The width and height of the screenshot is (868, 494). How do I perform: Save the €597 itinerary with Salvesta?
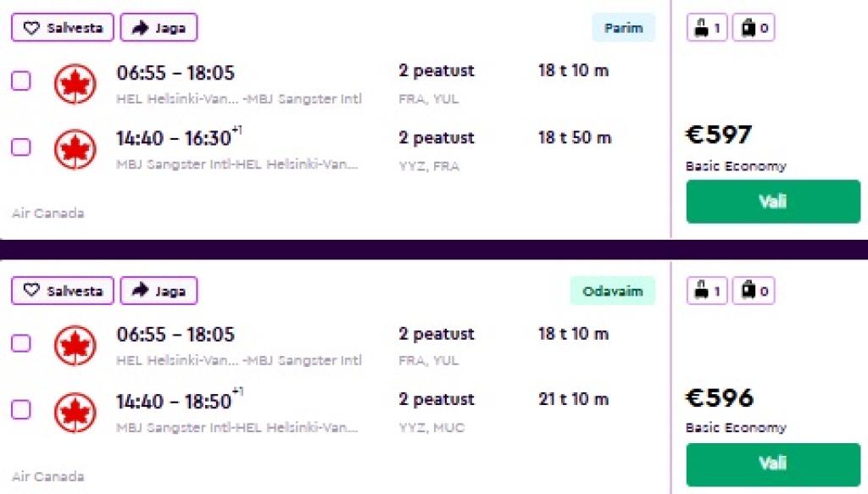click(63, 28)
